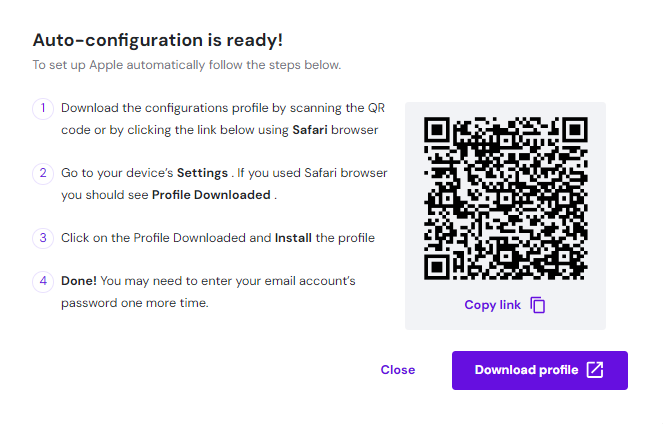This screenshot has height=424, width=663.
Task: Click the bold 'Done!' text in step 4
Action: coord(79,281)
